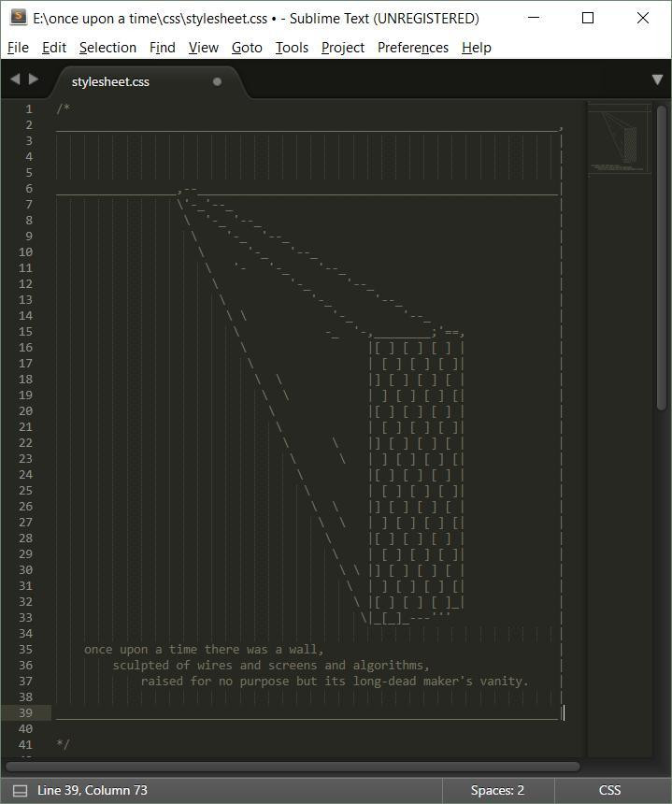Open the Edit menu
The width and height of the screenshot is (672, 804).
coord(54,47)
